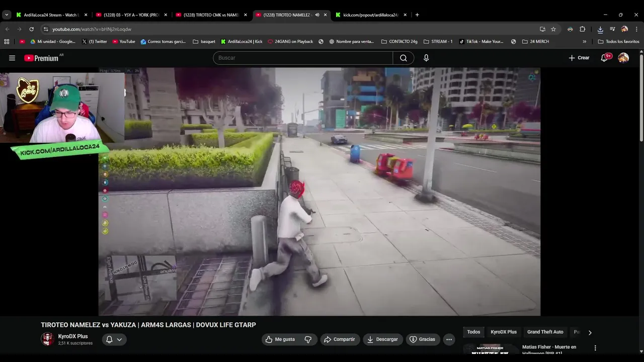The width and height of the screenshot is (644, 362).
Task: Open KyroDX Plus channel name link
Action: 73,336
